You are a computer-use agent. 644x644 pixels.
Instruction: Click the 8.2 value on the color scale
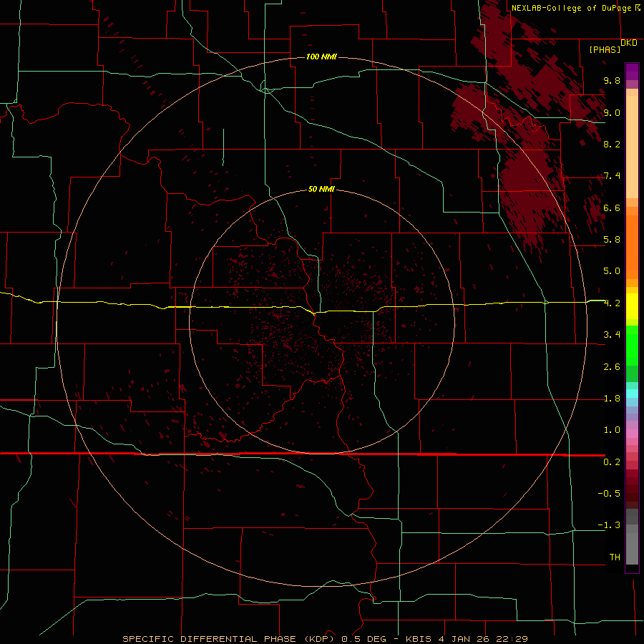pyautogui.click(x=612, y=144)
